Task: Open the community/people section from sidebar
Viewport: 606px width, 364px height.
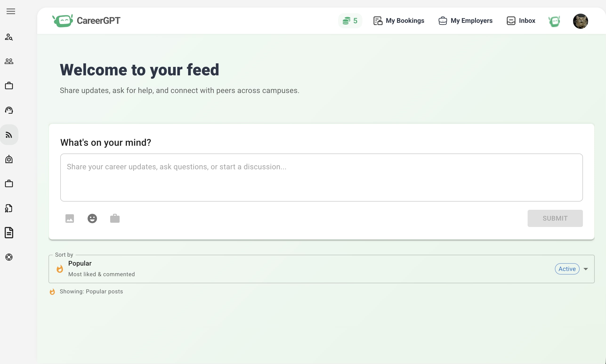Action: click(9, 61)
